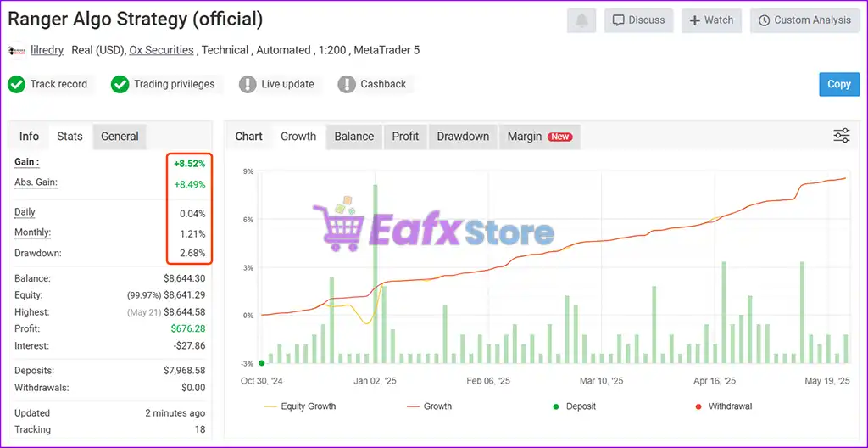Viewport: 868px width, 448px height.
Task: Add system to Watch list
Action: [711, 20]
